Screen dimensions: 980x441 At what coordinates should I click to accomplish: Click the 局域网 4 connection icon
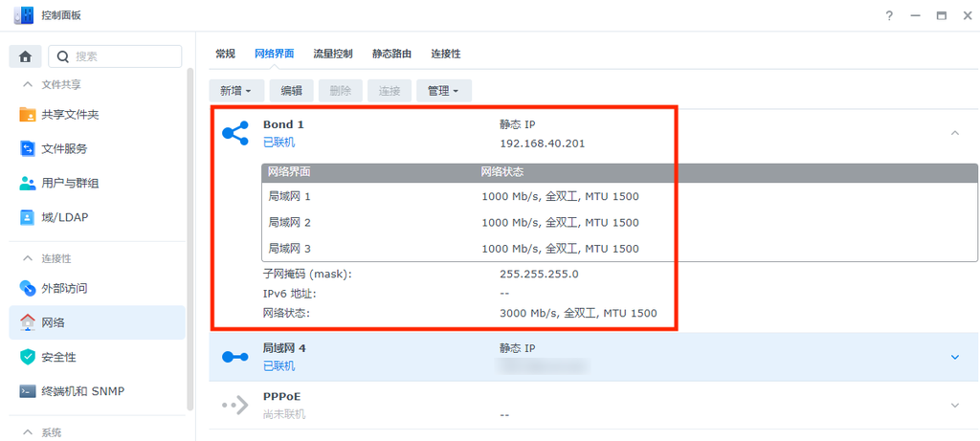point(235,357)
